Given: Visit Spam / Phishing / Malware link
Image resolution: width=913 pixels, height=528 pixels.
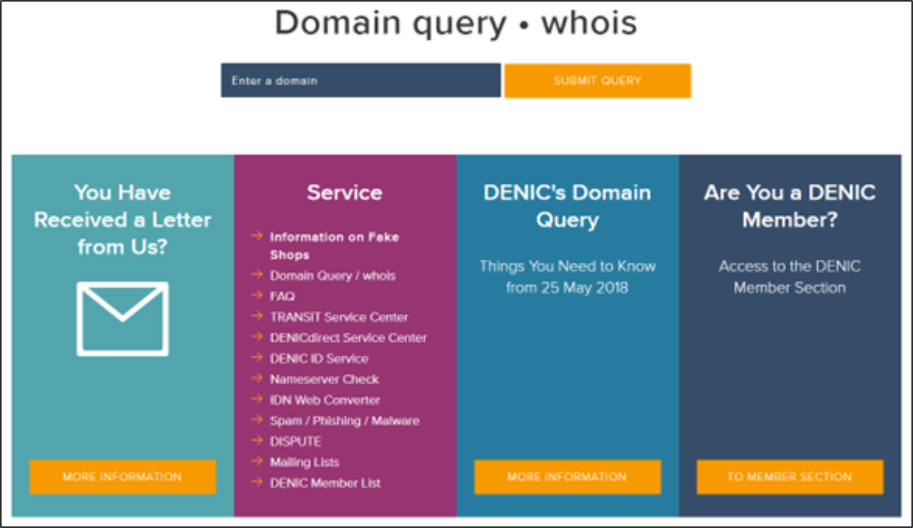Looking at the screenshot, I should click(344, 421).
